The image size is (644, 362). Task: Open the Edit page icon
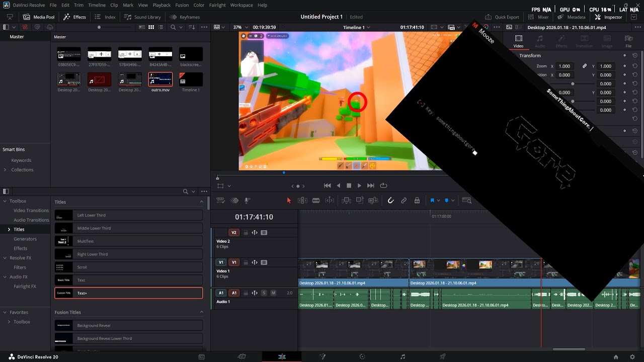[282, 356]
